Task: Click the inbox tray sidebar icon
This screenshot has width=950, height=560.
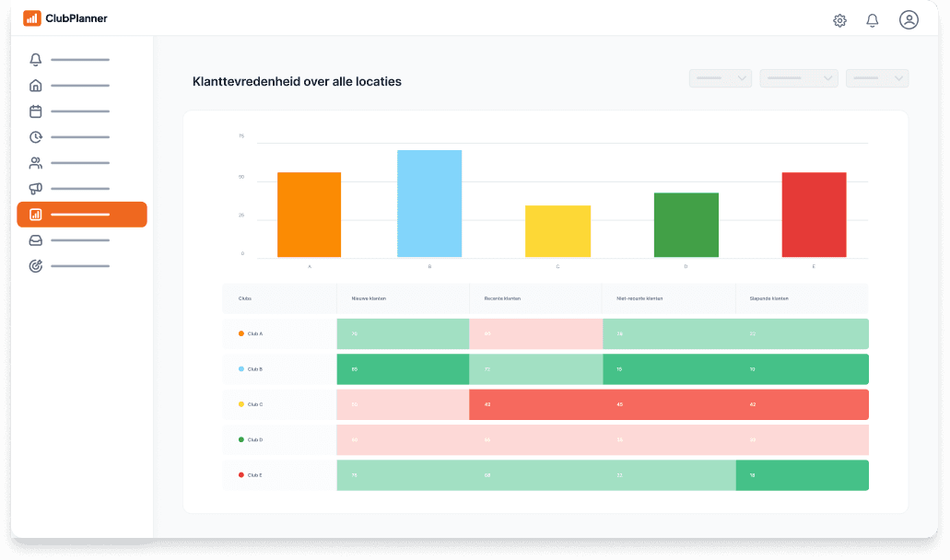Action: pos(36,240)
